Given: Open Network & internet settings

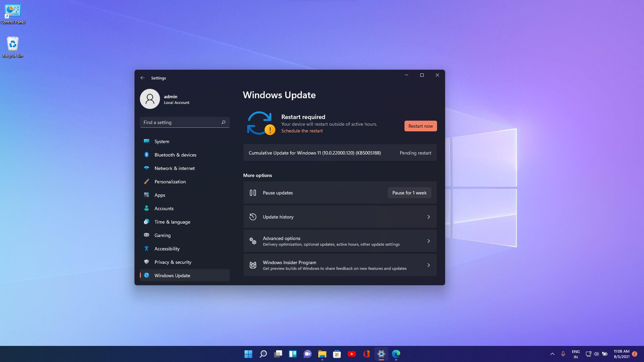Looking at the screenshot, I should point(174,168).
